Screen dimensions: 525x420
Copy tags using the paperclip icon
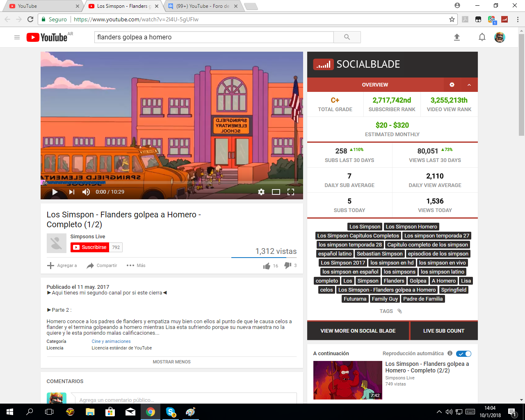[x=400, y=311]
